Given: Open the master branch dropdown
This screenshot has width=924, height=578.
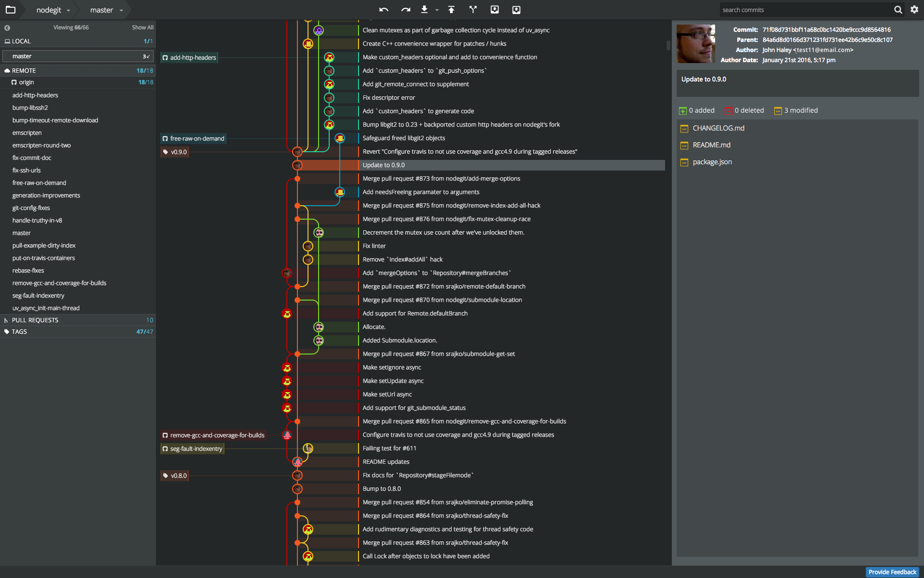Looking at the screenshot, I should [x=106, y=10].
